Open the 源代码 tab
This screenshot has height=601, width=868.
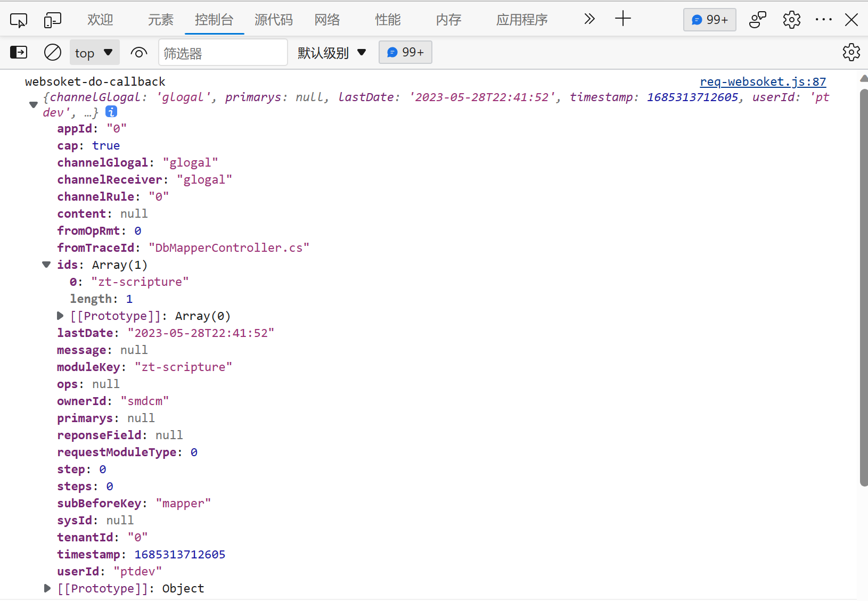pos(274,20)
